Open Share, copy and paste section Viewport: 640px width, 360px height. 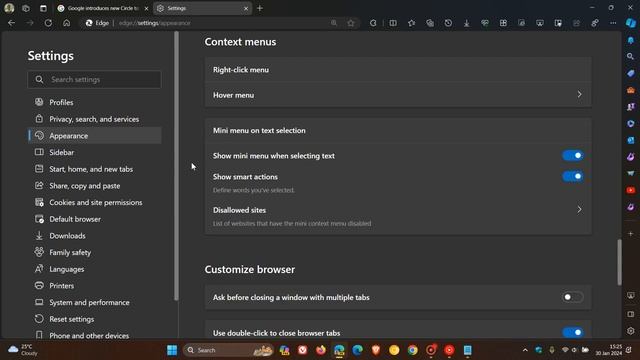pyautogui.click(x=95, y=186)
